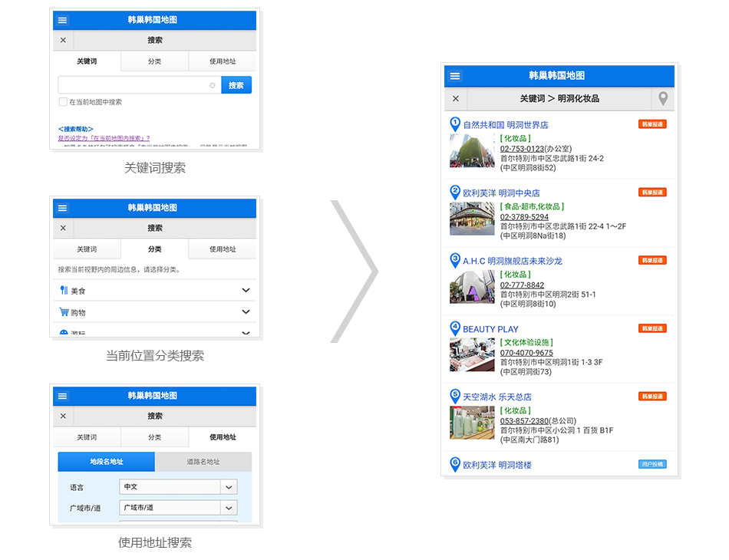
Task: Open the 语言 language dropdown showing 中文
Action: point(177,486)
